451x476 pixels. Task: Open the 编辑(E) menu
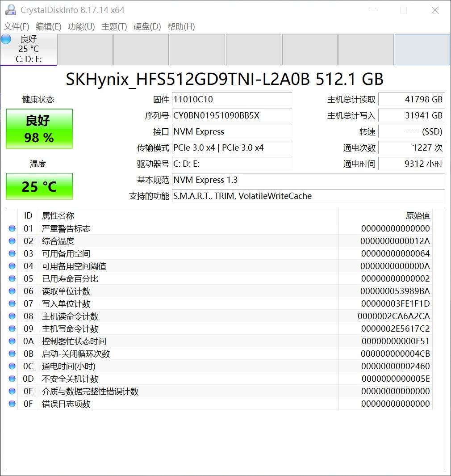(49, 27)
